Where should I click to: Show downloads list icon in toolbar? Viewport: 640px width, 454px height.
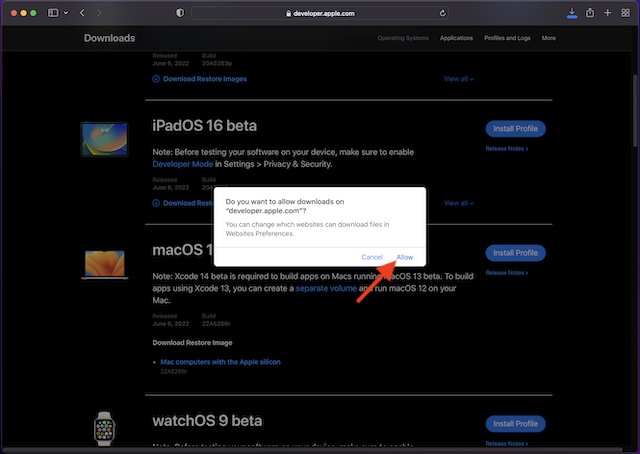(572, 13)
